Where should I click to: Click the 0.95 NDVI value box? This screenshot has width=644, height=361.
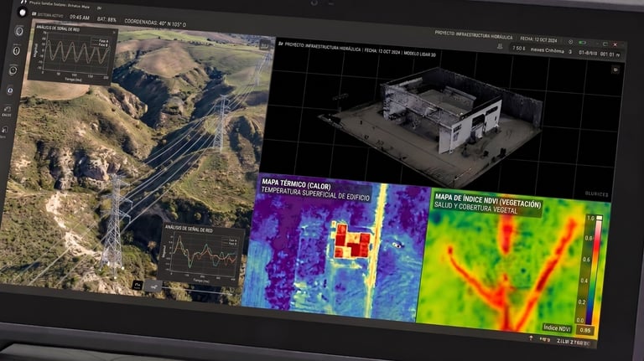click(585, 330)
